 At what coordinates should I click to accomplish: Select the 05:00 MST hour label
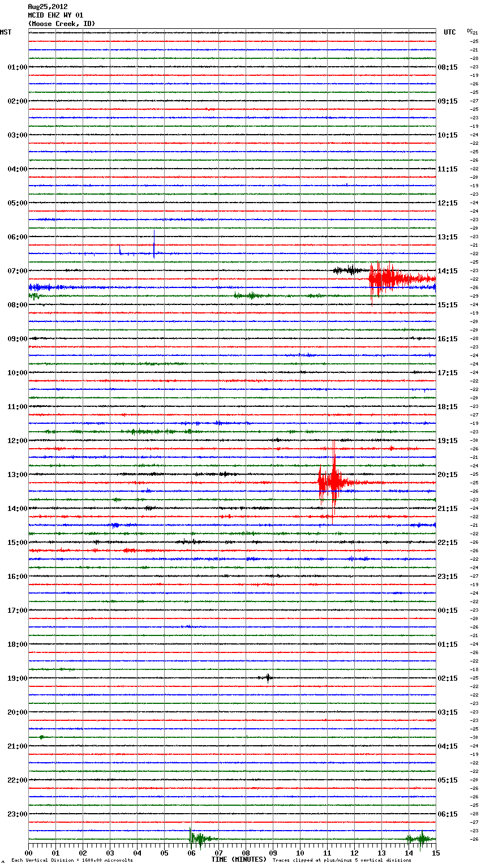coord(18,203)
